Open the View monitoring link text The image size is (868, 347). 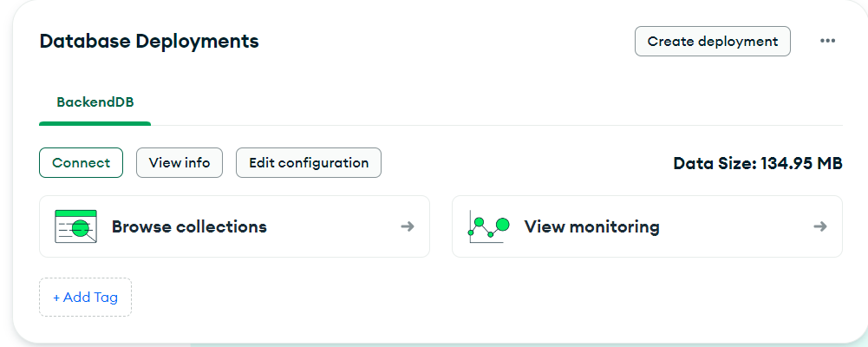pyautogui.click(x=591, y=226)
